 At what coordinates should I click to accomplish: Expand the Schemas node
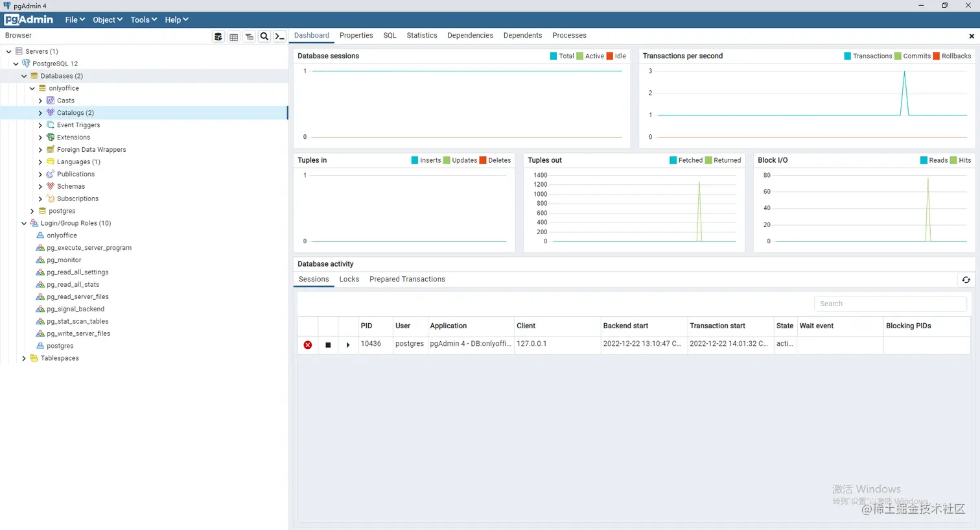(40, 187)
